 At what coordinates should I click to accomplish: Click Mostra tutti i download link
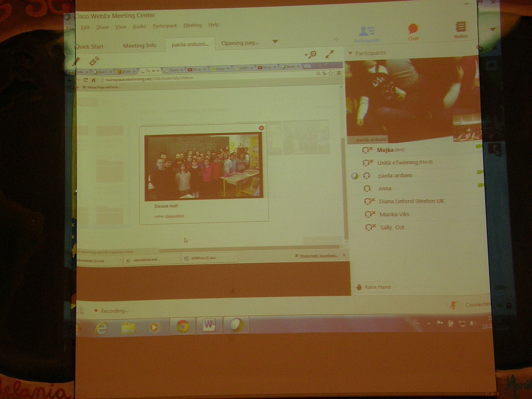(x=318, y=255)
